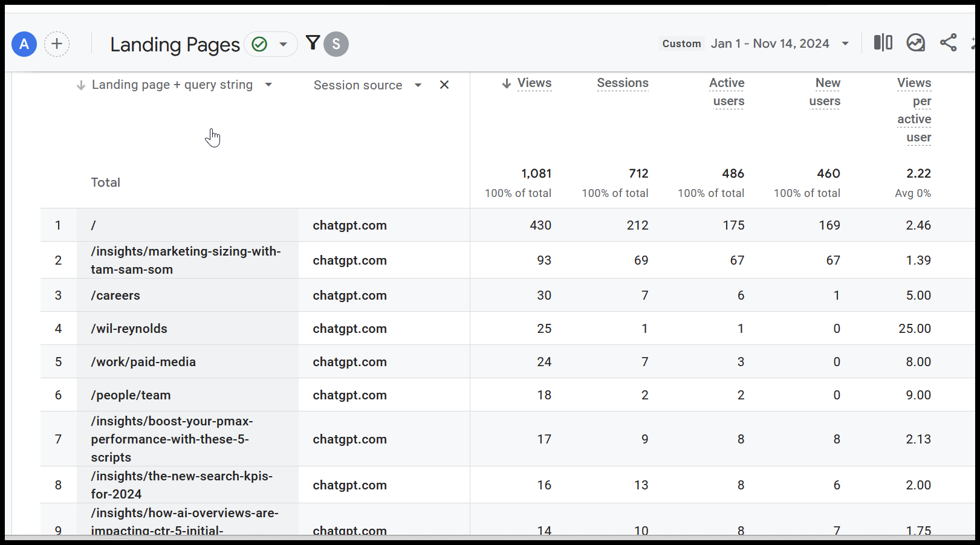
Task: Expand the report status dropdown arrow
Action: pos(283,44)
